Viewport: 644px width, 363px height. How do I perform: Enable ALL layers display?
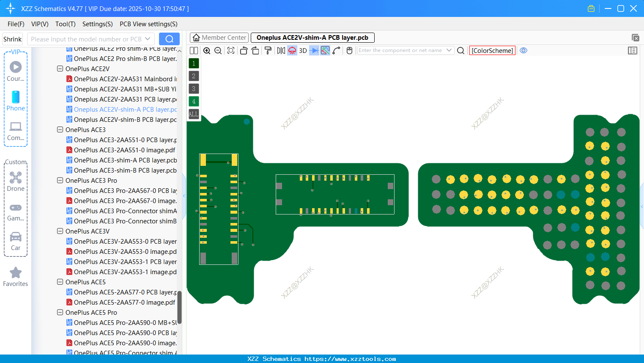(x=194, y=114)
